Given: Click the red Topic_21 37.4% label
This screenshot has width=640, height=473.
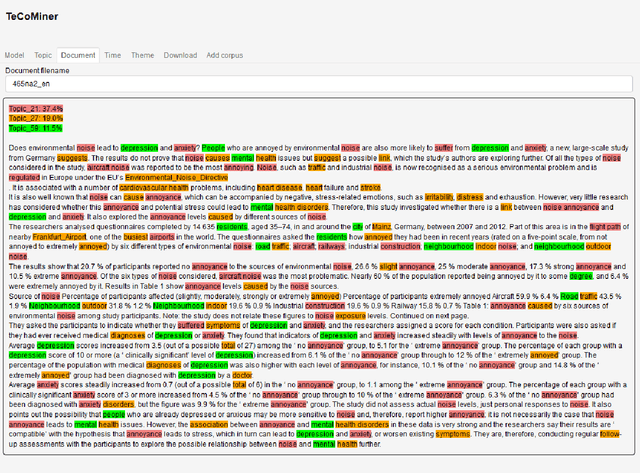Looking at the screenshot, I should [37, 108].
